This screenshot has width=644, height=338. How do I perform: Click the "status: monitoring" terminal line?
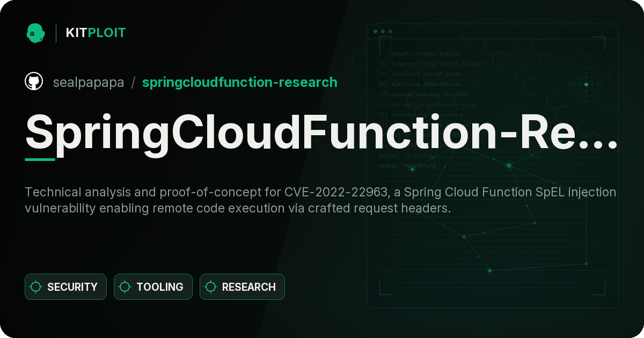coord(407,166)
